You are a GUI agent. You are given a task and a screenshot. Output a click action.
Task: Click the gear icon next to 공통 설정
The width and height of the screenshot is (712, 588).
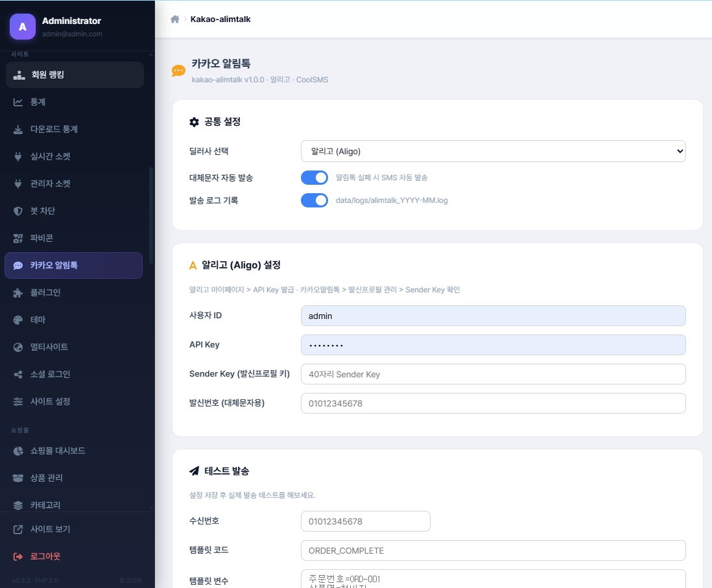(x=194, y=122)
